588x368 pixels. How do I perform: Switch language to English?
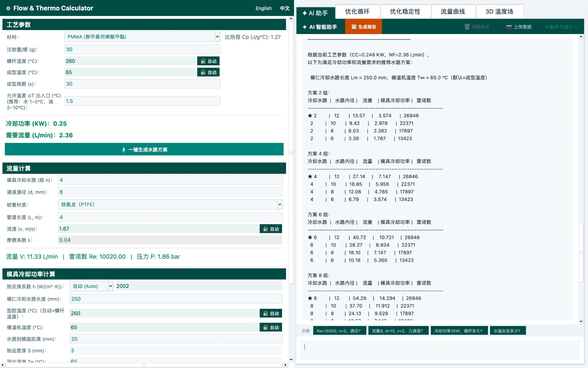tap(264, 8)
